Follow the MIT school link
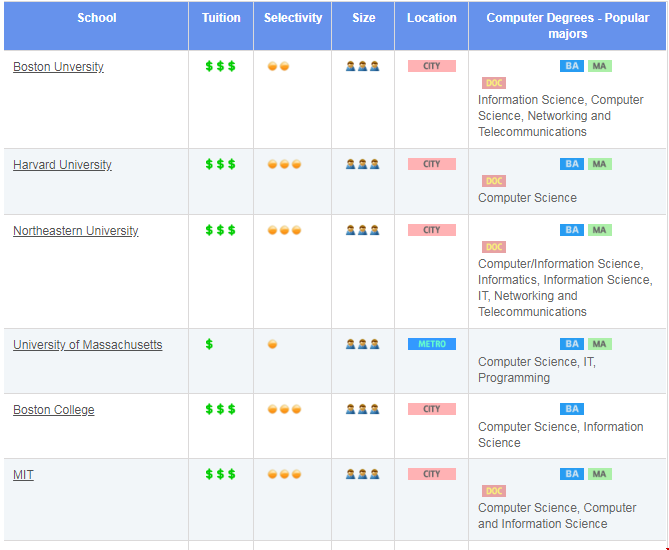The height and width of the screenshot is (550, 669). pos(23,475)
